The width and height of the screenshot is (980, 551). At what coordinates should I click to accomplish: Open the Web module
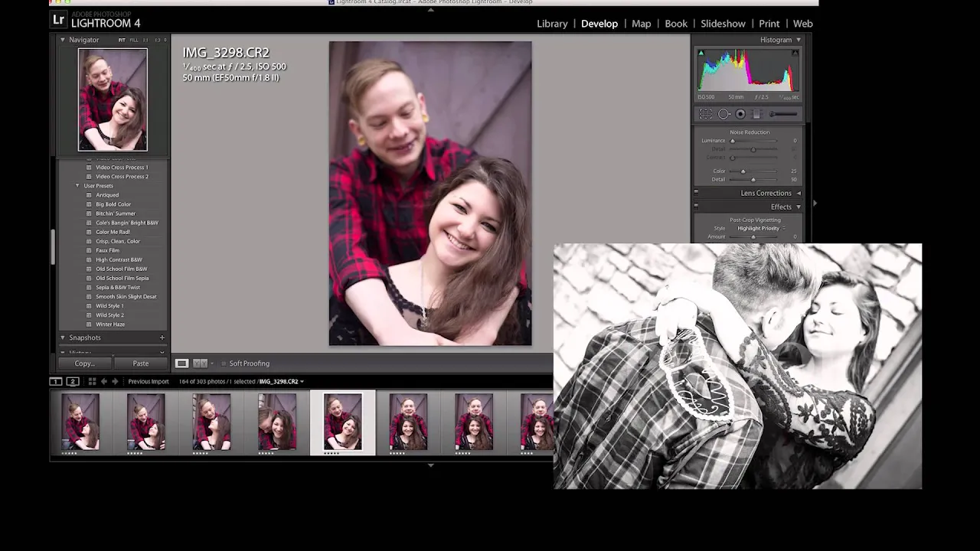tap(803, 24)
